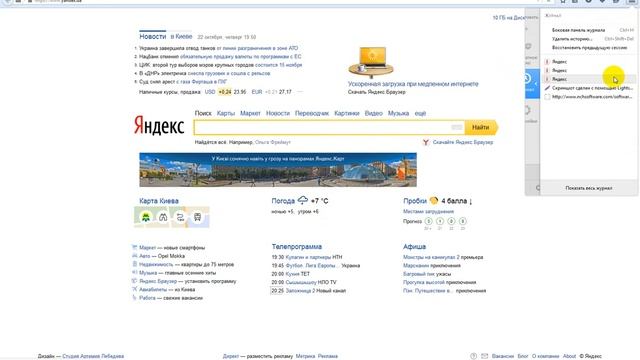The height and width of the screenshot is (360, 640).
Task: Click Показать весь журнал button
Action: pos(589,188)
